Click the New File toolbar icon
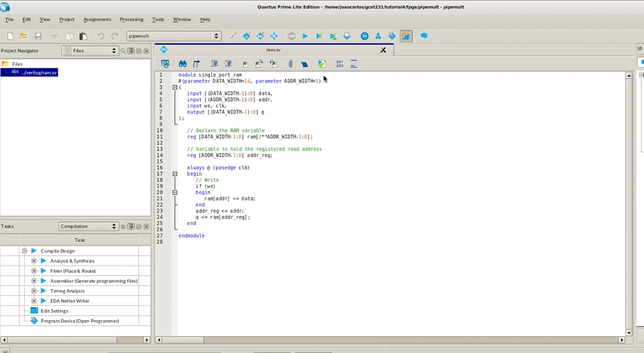The width and height of the screenshot is (644, 353). pos(10,36)
